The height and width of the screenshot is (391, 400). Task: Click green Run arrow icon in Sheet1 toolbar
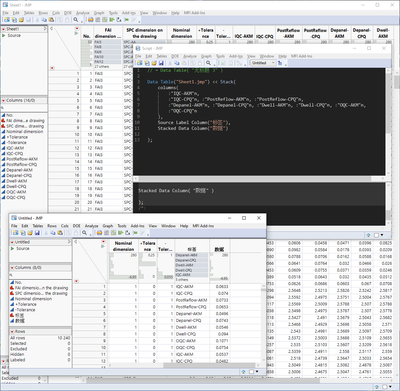tap(112, 20)
